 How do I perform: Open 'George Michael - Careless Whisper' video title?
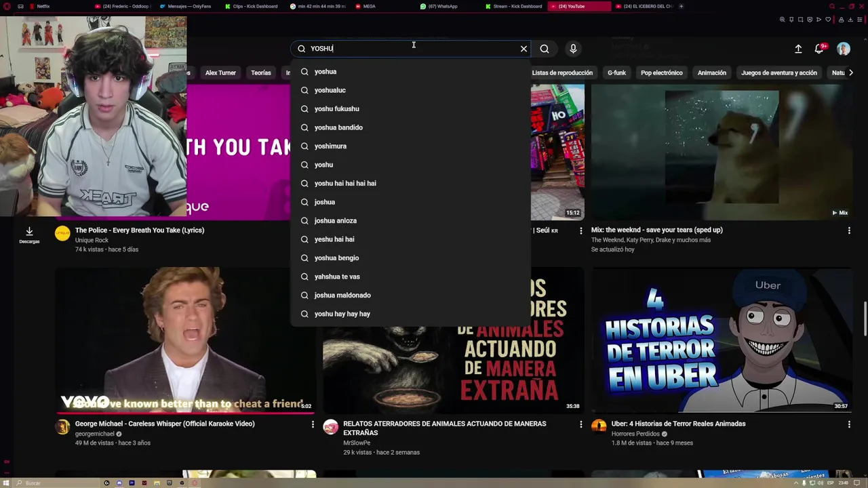click(165, 424)
